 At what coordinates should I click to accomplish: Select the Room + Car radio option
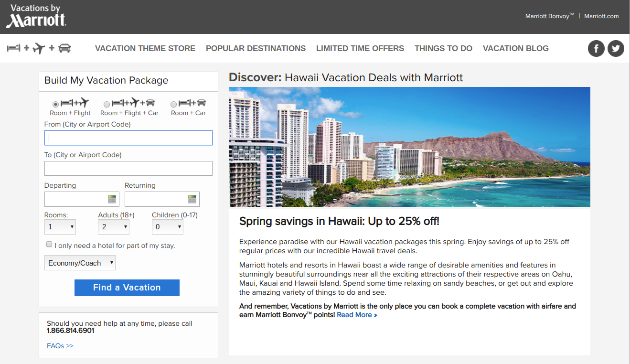pos(173,104)
